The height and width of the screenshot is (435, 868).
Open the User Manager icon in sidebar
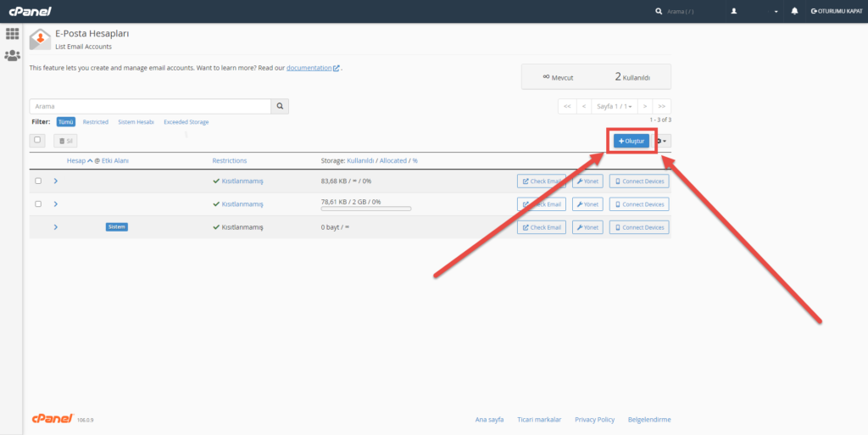tap(12, 56)
